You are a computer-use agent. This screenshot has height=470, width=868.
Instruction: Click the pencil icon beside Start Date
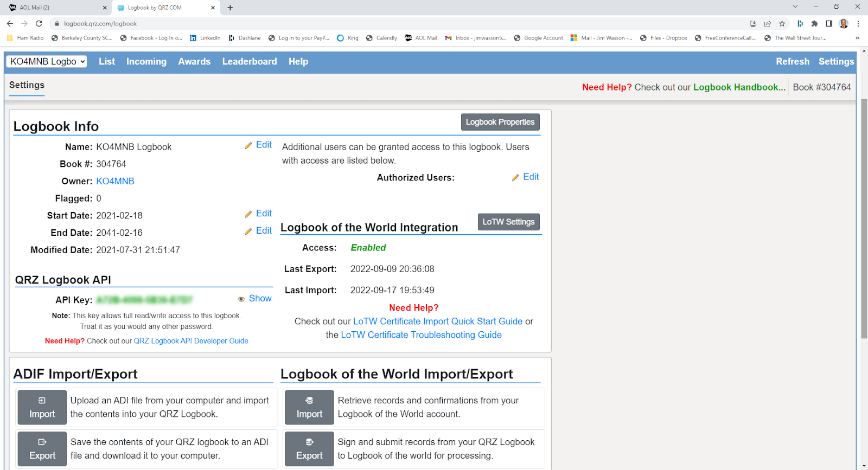coord(248,214)
